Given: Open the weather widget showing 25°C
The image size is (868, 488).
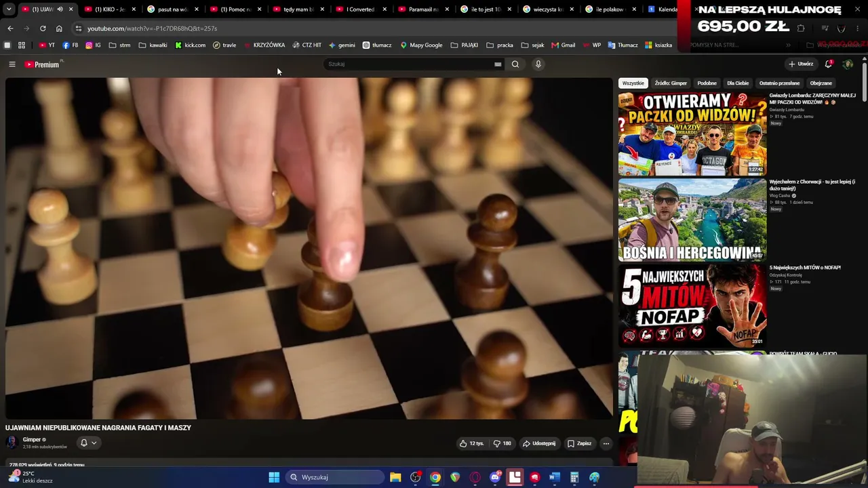Looking at the screenshot, I should tap(31, 477).
